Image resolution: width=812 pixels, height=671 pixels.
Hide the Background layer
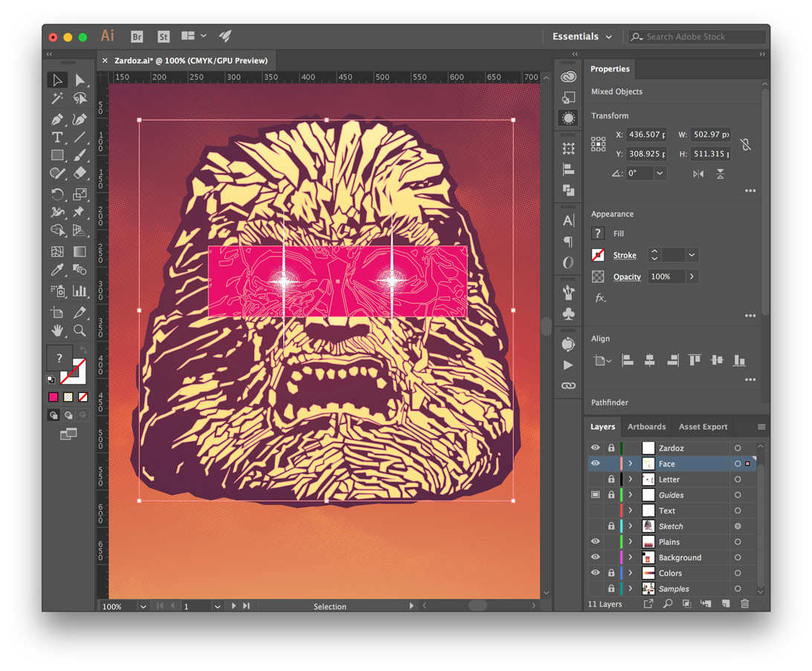click(x=596, y=557)
